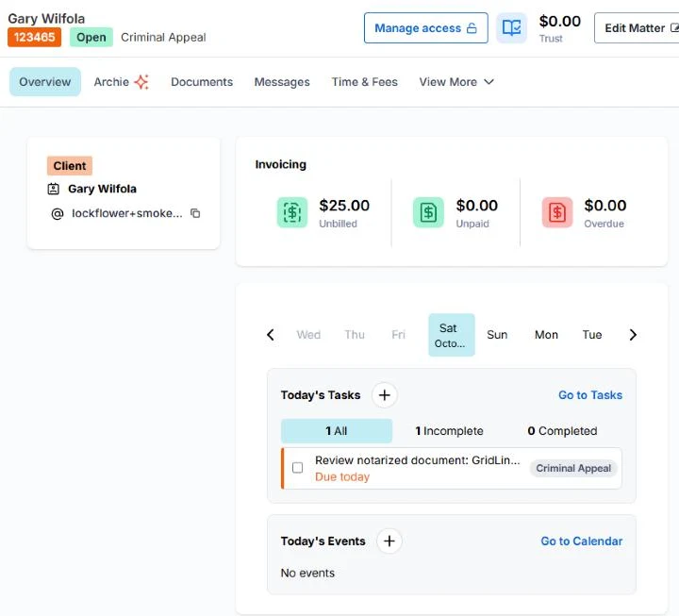
Task: Filter tasks by 1 All
Action: 337,431
